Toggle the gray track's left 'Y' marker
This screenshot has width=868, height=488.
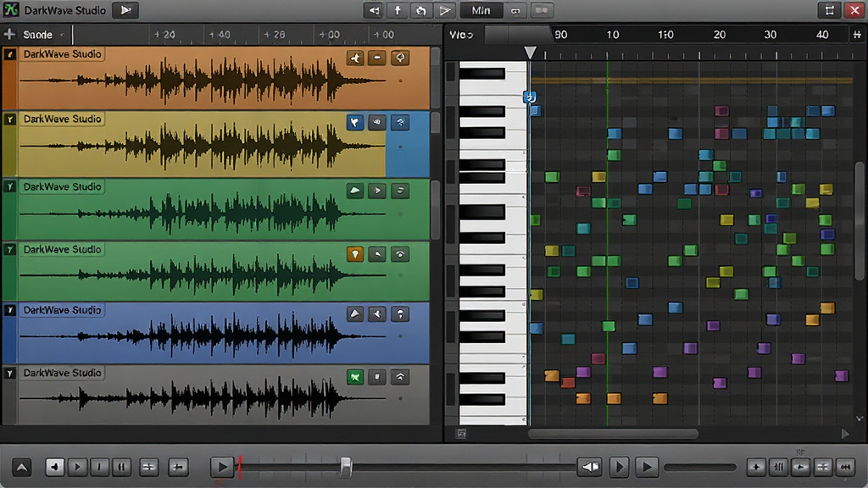(9, 374)
